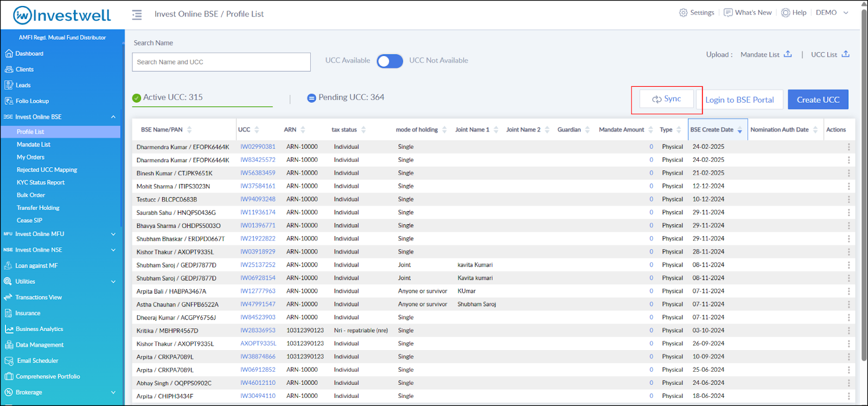Expand Invest Online NSE section
Image resolution: width=868 pixels, height=406 pixels.
pyautogui.click(x=113, y=250)
